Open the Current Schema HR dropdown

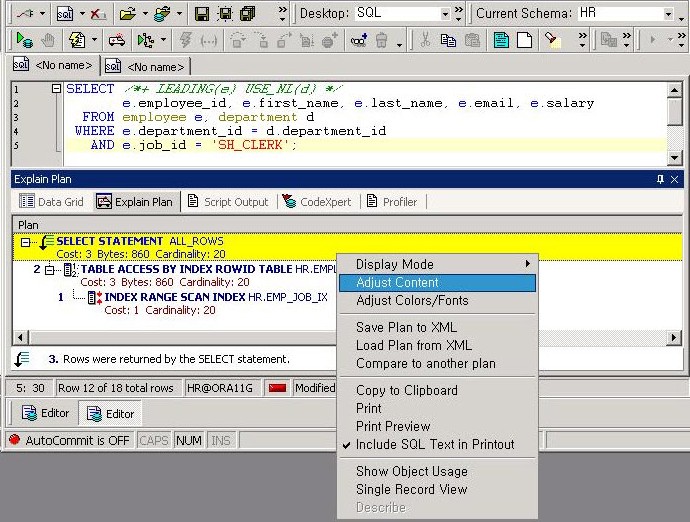click(668, 14)
